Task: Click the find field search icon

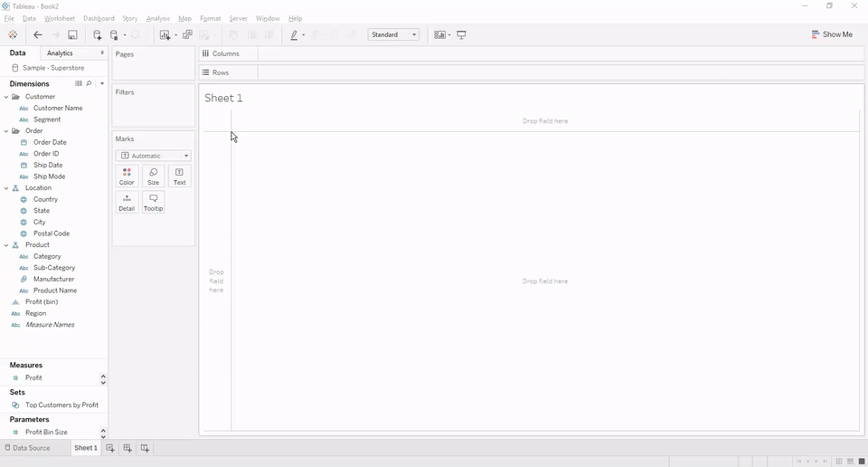Action: tap(89, 83)
